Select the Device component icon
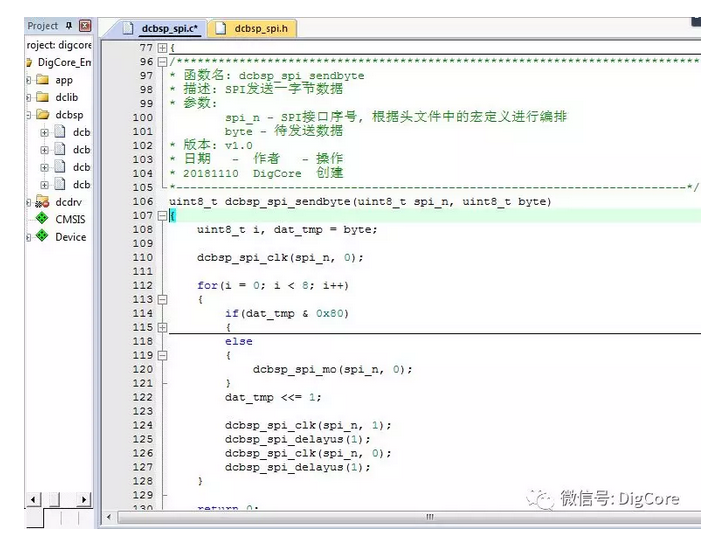This screenshot has width=721, height=543. [42, 236]
